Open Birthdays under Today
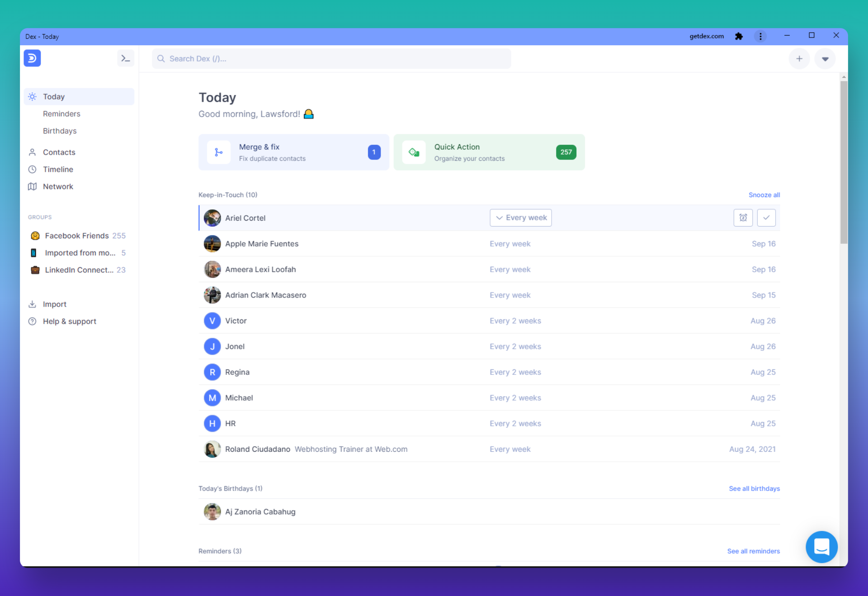The height and width of the screenshot is (596, 868). click(60, 131)
